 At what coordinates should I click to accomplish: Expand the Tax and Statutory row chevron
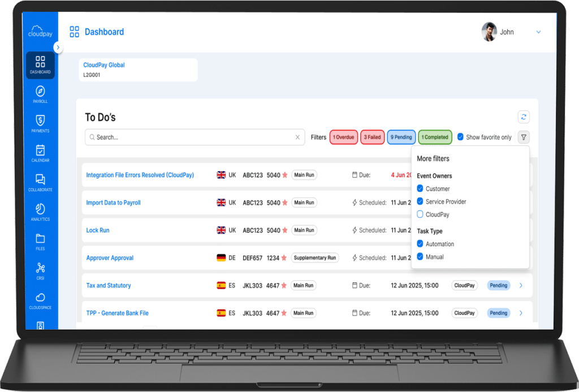click(520, 285)
